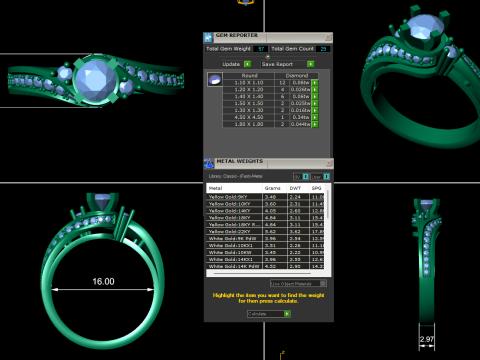
Task: Close the Gem Reporter panel
Action: pos(328,37)
